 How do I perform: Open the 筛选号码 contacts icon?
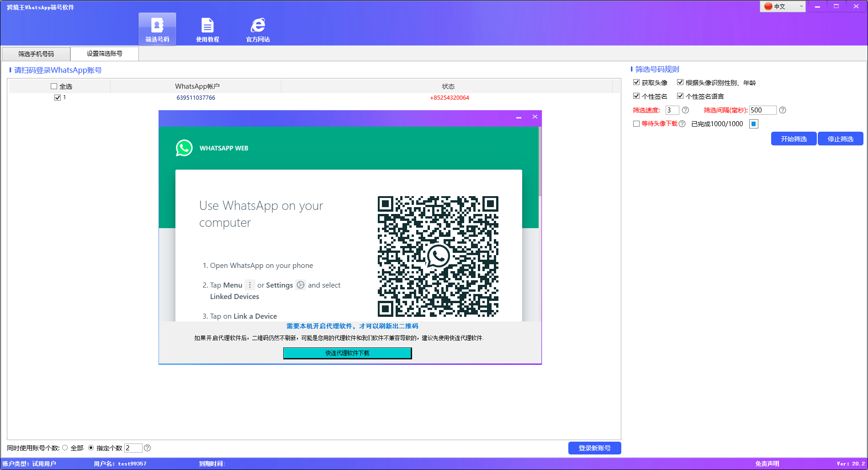point(157,26)
